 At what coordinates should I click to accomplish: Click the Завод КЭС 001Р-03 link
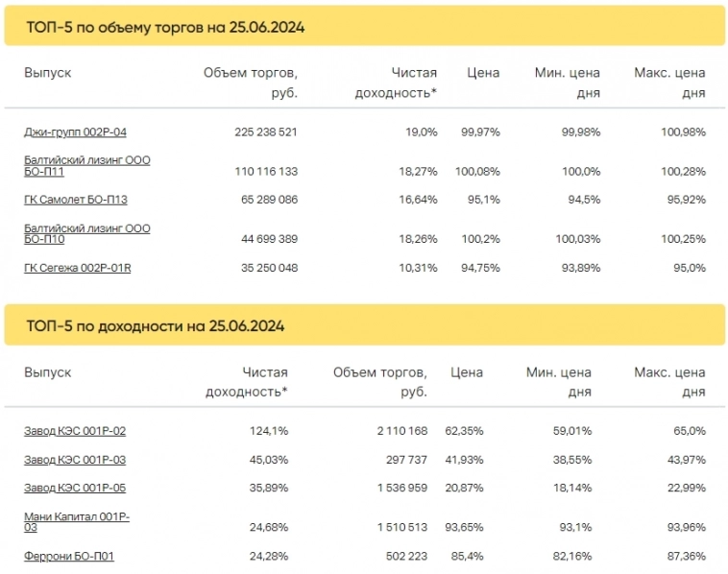click(x=75, y=460)
